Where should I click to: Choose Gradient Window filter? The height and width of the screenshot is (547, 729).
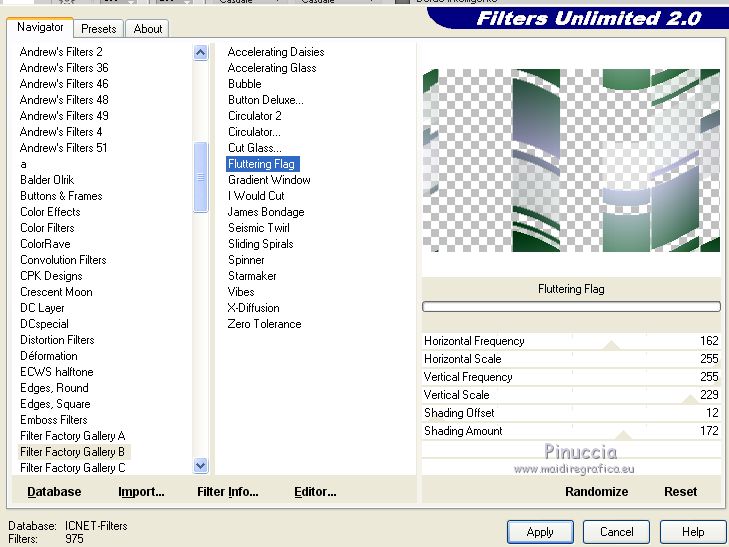pyautogui.click(x=269, y=180)
